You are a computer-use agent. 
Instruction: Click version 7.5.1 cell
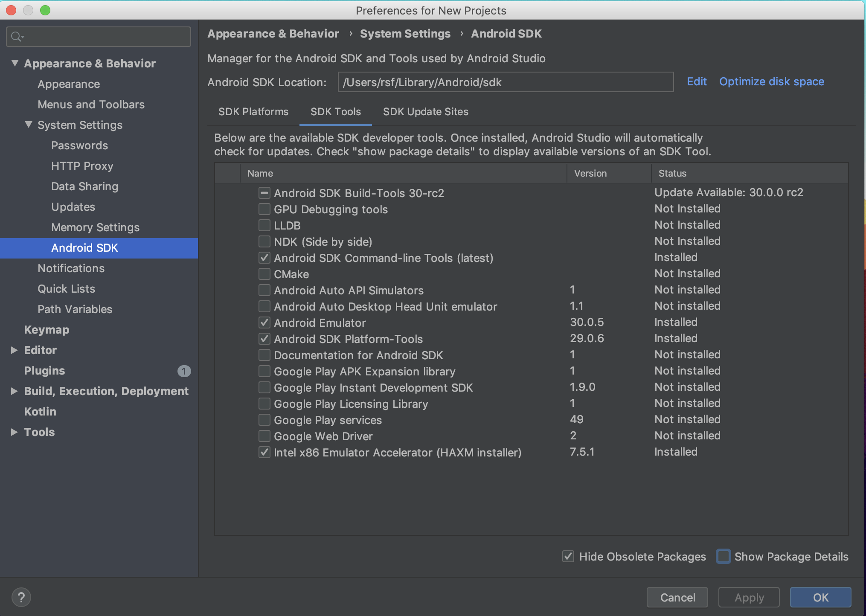click(x=582, y=452)
